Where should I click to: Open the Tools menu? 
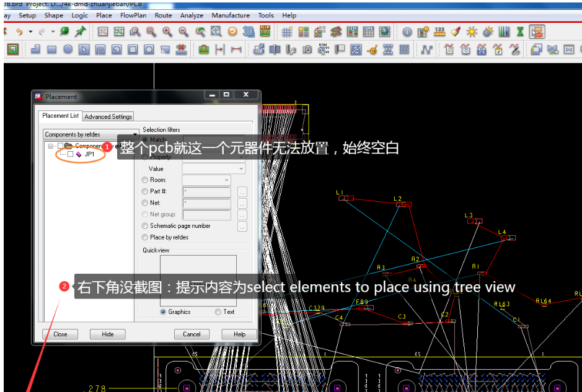(x=266, y=15)
